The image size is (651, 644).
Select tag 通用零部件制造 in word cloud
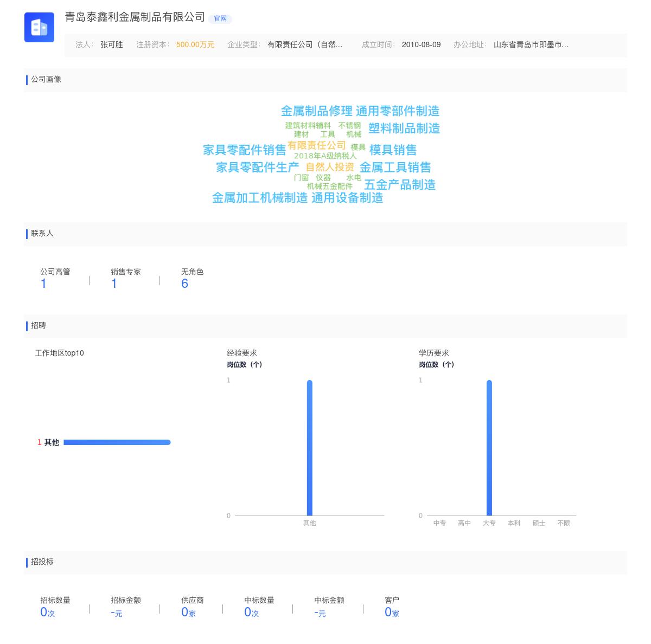[x=398, y=111]
